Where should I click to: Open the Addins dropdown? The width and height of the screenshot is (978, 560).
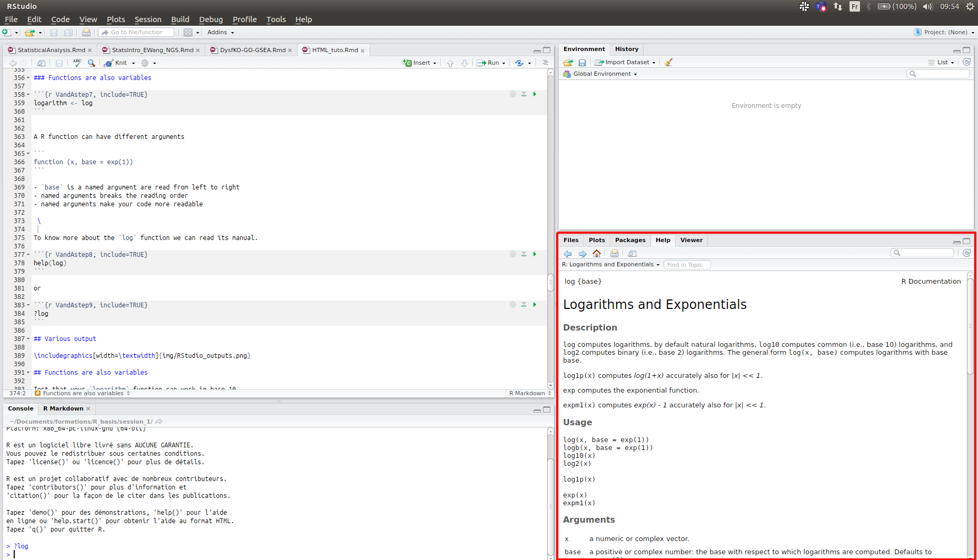pyautogui.click(x=221, y=33)
